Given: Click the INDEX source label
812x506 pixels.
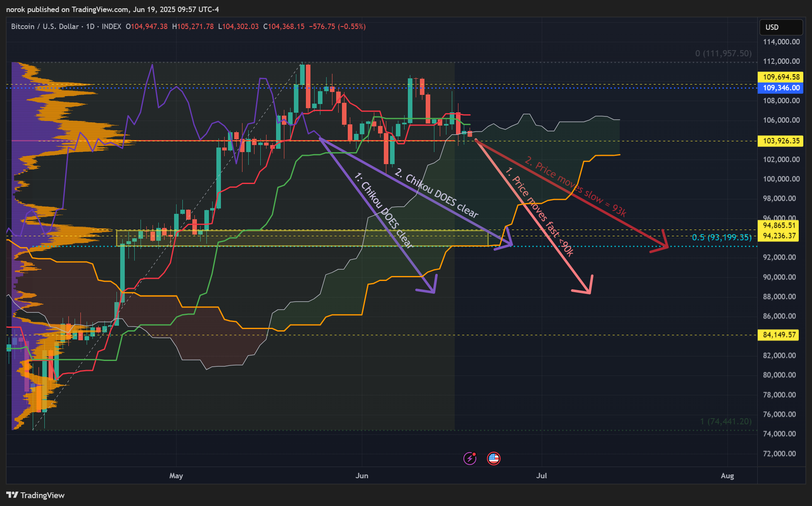Looking at the screenshot, I should tap(111, 27).
